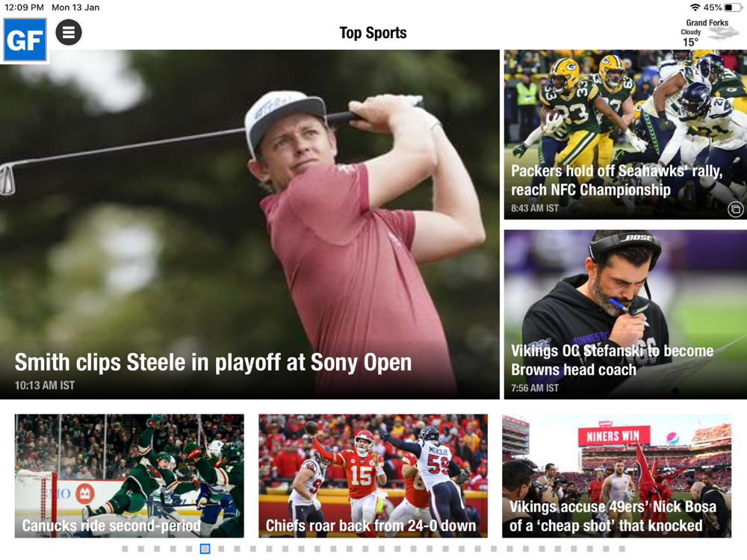Open Chiefs roar back from 24-0 story

coord(373,476)
